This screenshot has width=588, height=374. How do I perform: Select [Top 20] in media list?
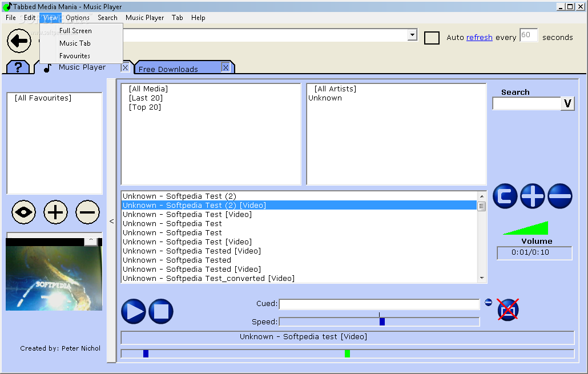pyautogui.click(x=145, y=107)
